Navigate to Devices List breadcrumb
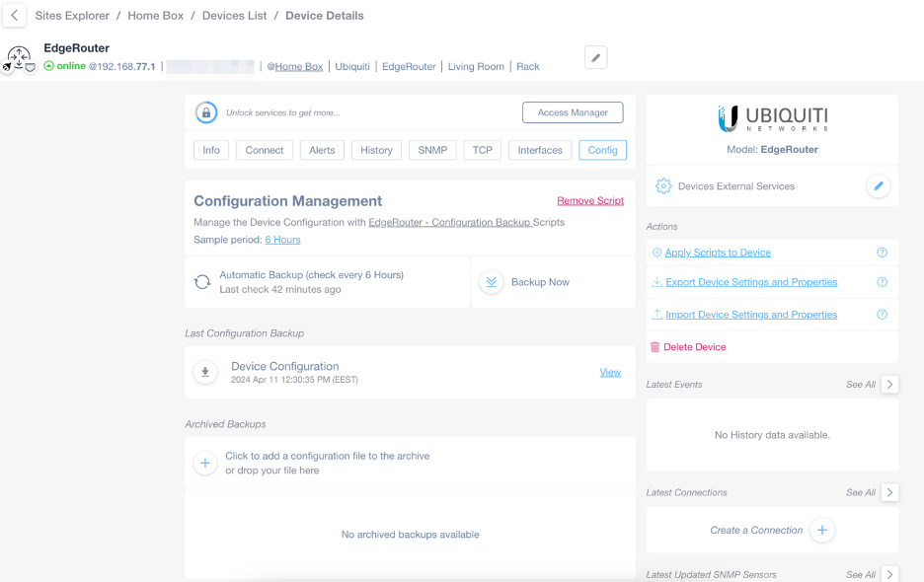 tap(235, 16)
